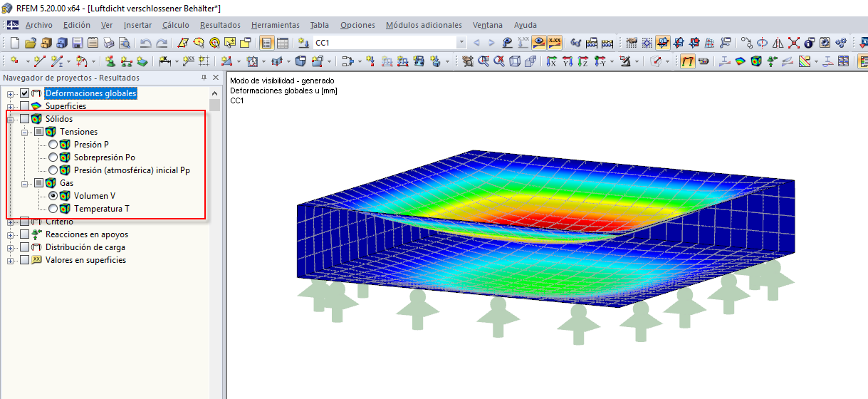Open the Módulos adicionales menu
The height and width of the screenshot is (399, 868).
424,25
